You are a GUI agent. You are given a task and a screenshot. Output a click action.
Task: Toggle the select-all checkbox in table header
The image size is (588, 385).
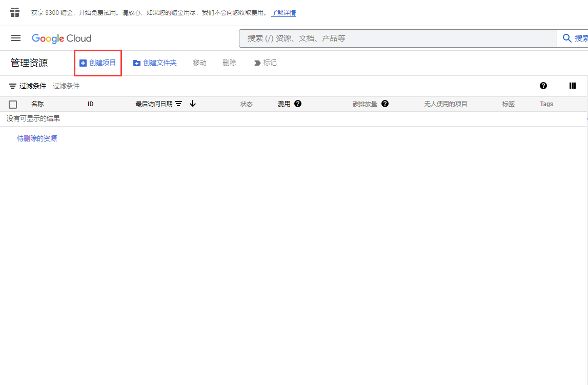tap(13, 104)
